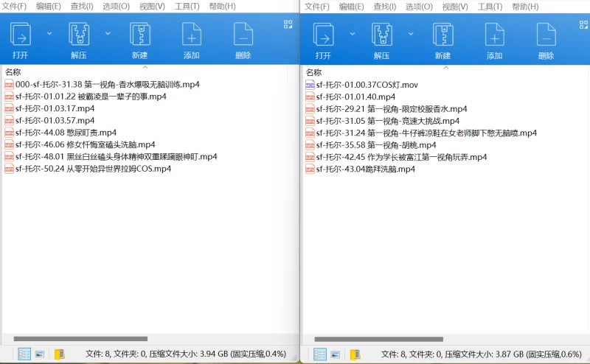Click the 打开 (Open) icon in left window
The height and width of the screenshot is (364, 590).
(21, 34)
